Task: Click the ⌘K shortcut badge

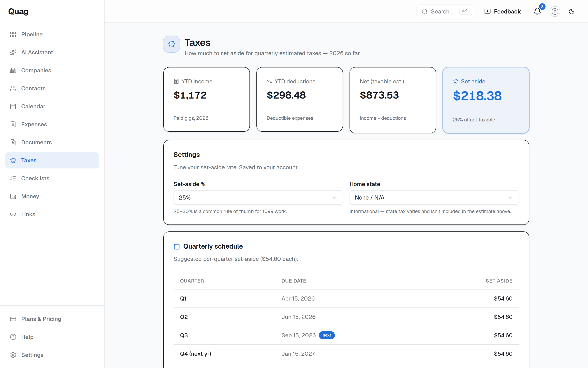Action: (464, 11)
